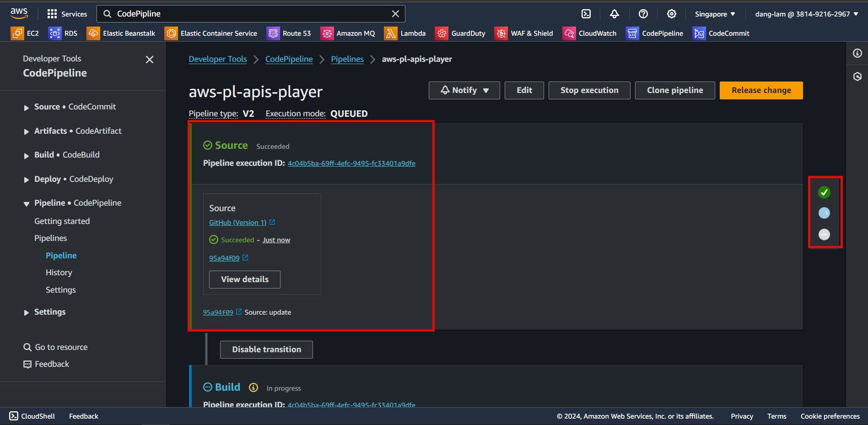The height and width of the screenshot is (425, 868).
Task: Open the CloudWatch shortcut
Action: pyautogui.click(x=590, y=33)
